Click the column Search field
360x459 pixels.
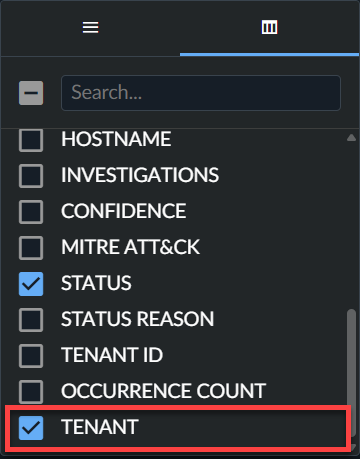point(201,93)
